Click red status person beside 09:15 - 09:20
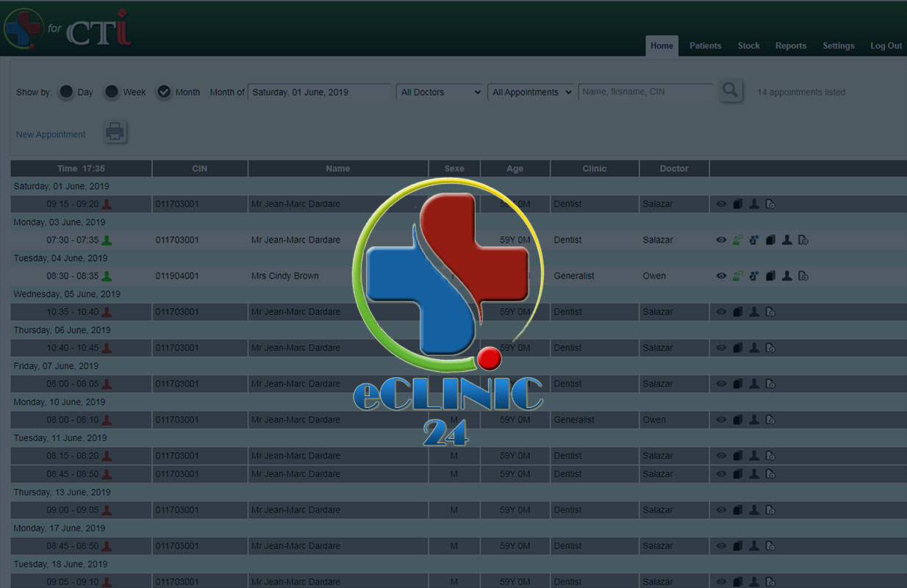 pos(107,204)
